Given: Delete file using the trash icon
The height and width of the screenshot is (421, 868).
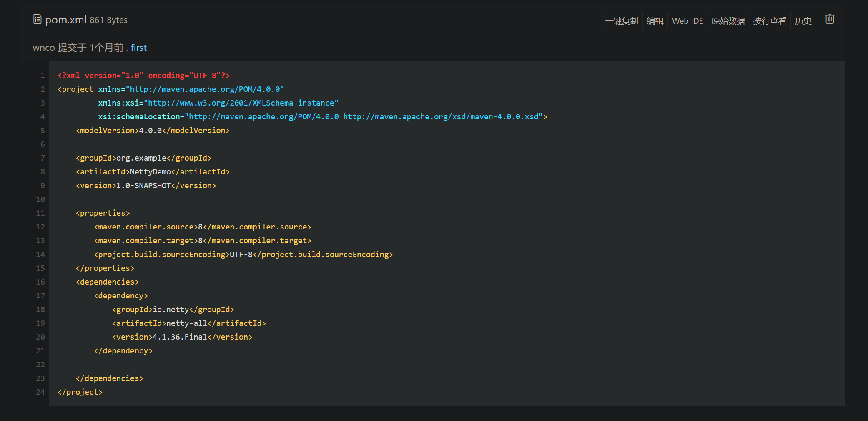Looking at the screenshot, I should pyautogui.click(x=830, y=19).
